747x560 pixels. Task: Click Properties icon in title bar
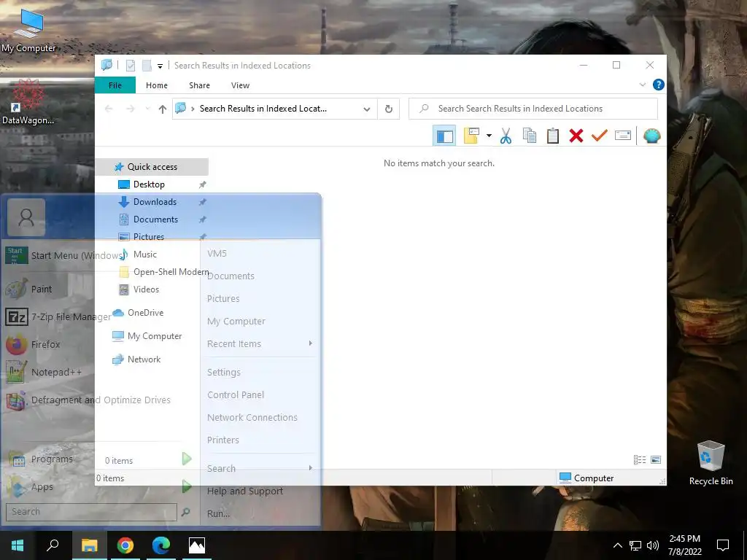130,66
